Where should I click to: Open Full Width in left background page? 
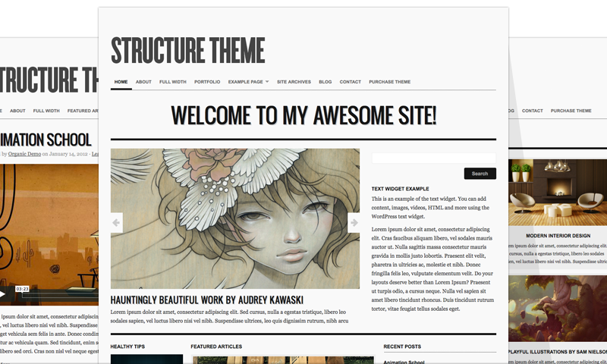tap(46, 111)
